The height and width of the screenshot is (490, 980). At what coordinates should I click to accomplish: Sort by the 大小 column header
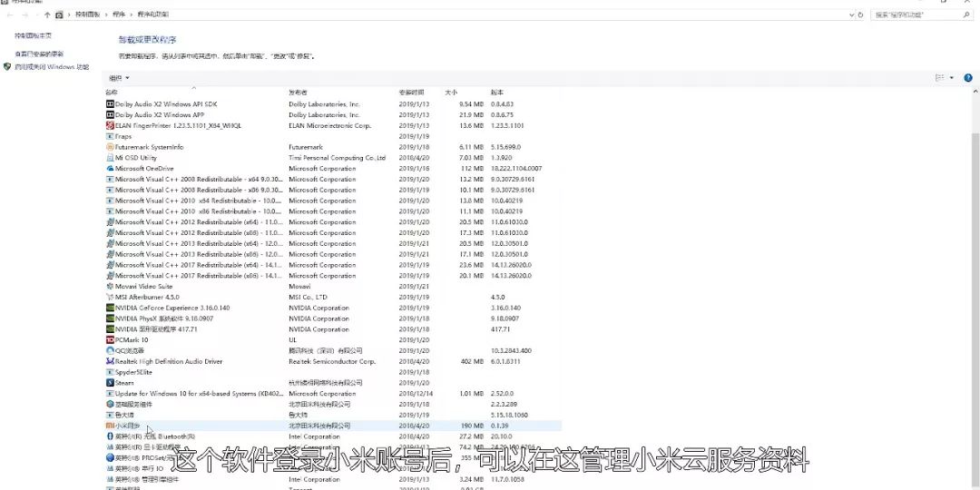(451, 93)
